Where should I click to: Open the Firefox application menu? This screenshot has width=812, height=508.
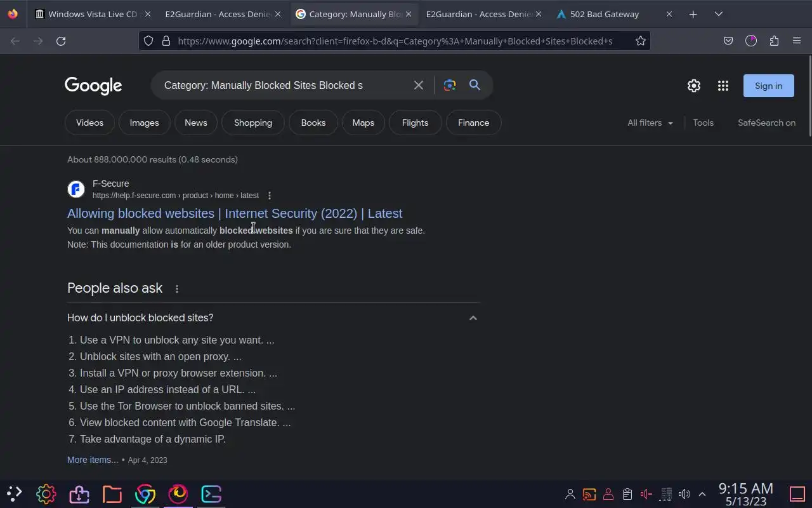797,41
